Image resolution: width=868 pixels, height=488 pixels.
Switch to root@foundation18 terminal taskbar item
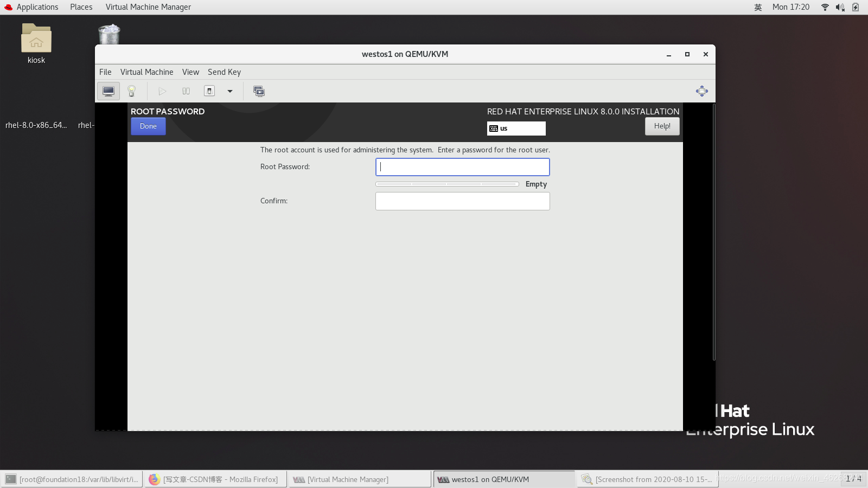[x=72, y=479]
